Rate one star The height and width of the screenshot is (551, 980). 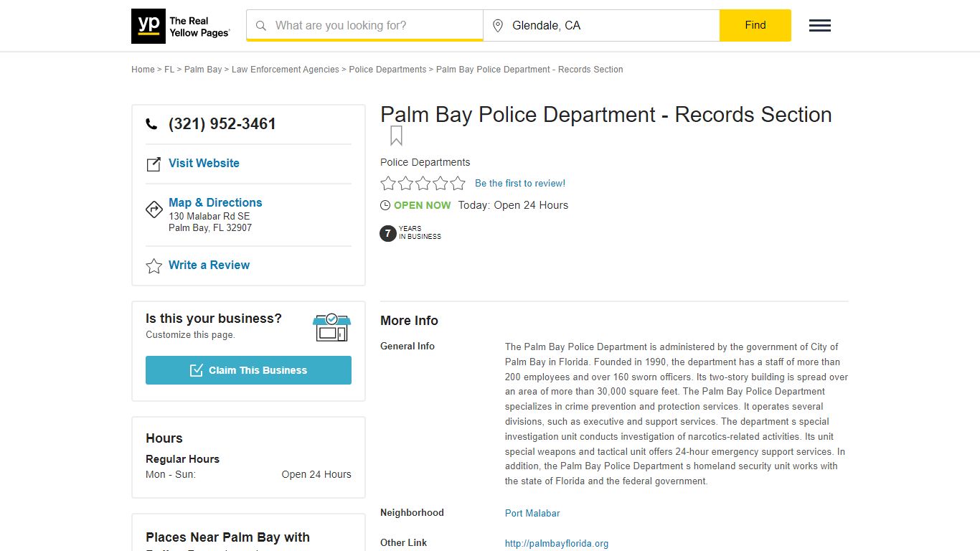click(388, 183)
